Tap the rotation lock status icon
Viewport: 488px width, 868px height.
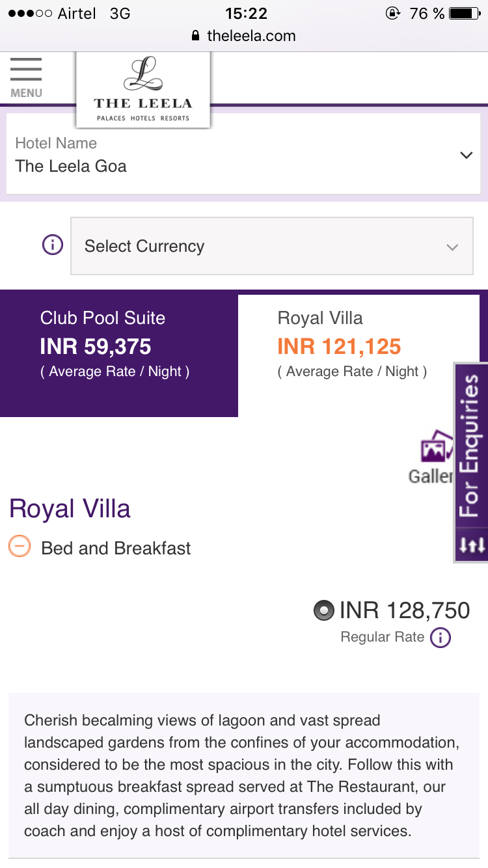pos(393,14)
